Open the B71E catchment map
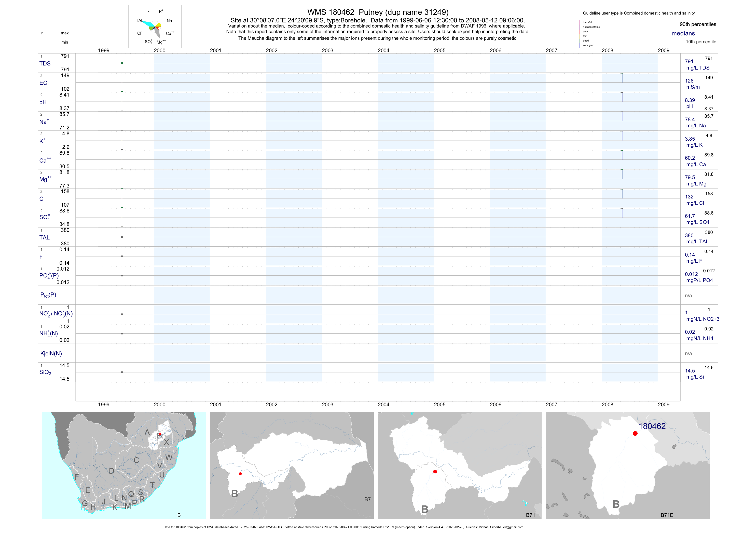Screen dimensions: 756x535 [x=628, y=465]
